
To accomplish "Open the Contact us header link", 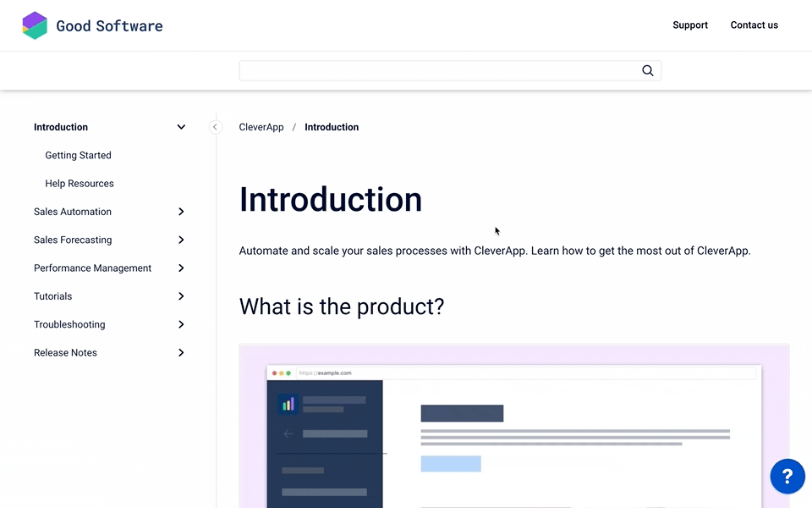I will click(x=754, y=25).
